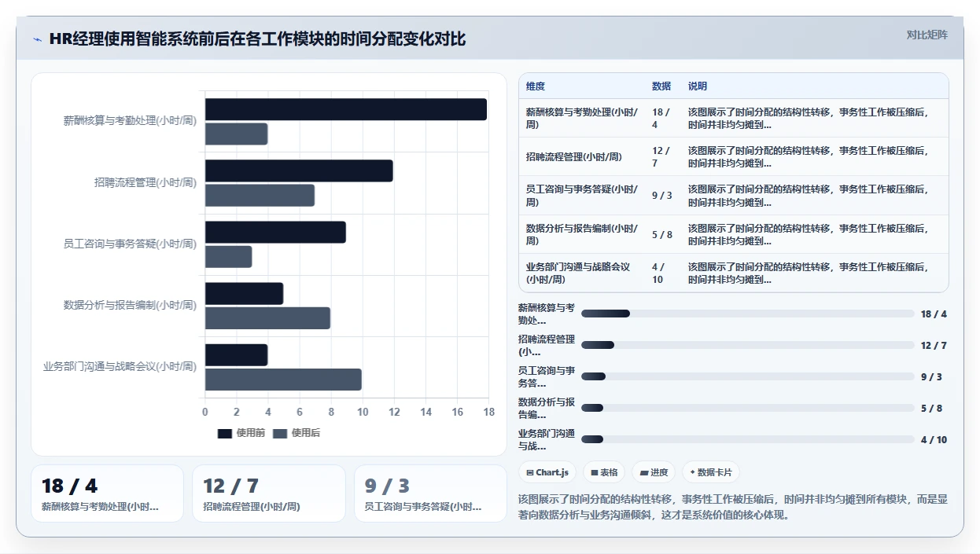
Task: Click the Chart.js tag chip
Action: coord(547,472)
